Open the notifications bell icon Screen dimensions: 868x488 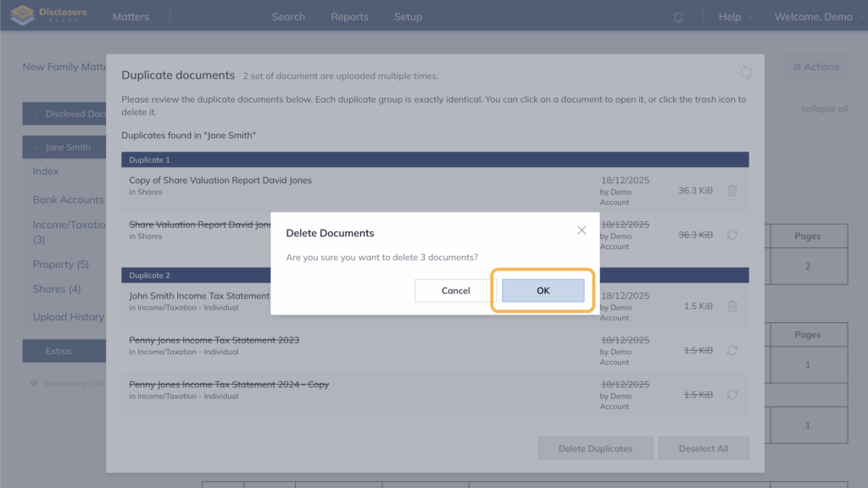[x=678, y=17]
